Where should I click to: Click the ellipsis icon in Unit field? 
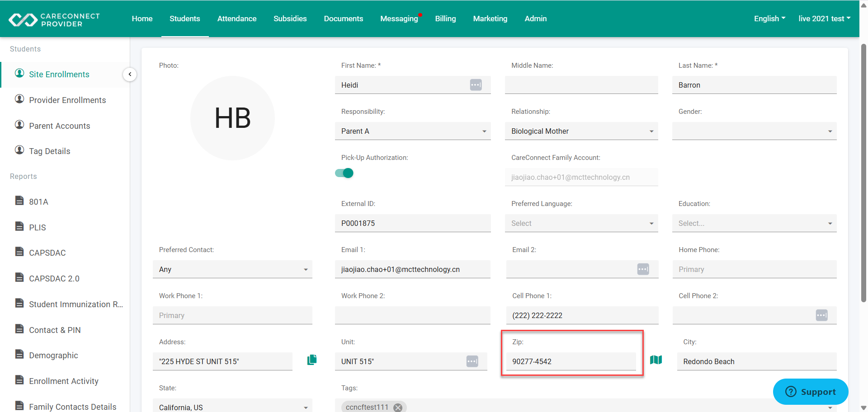472,361
